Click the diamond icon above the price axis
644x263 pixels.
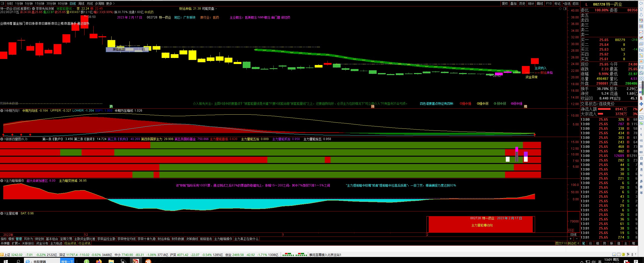point(560,9)
